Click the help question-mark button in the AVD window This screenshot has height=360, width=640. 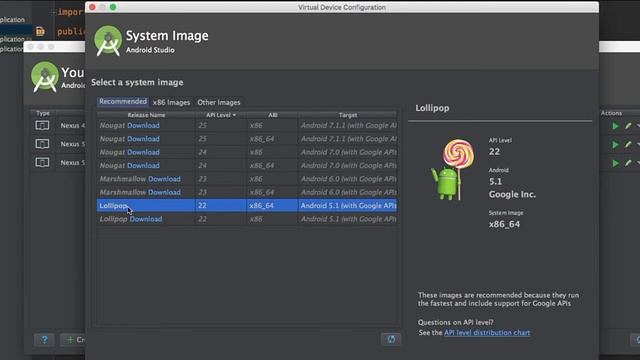pos(44,340)
